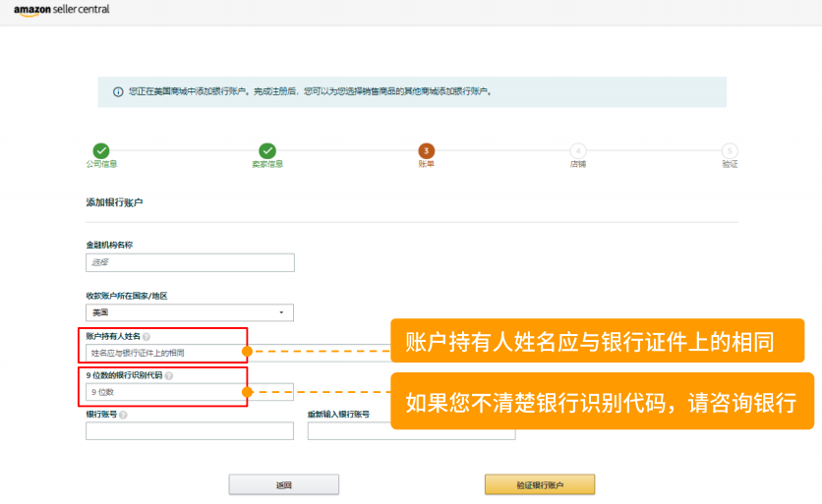Focus the 账户持有人姓名 input field
This screenshot has height=504, width=822.
click(x=162, y=352)
